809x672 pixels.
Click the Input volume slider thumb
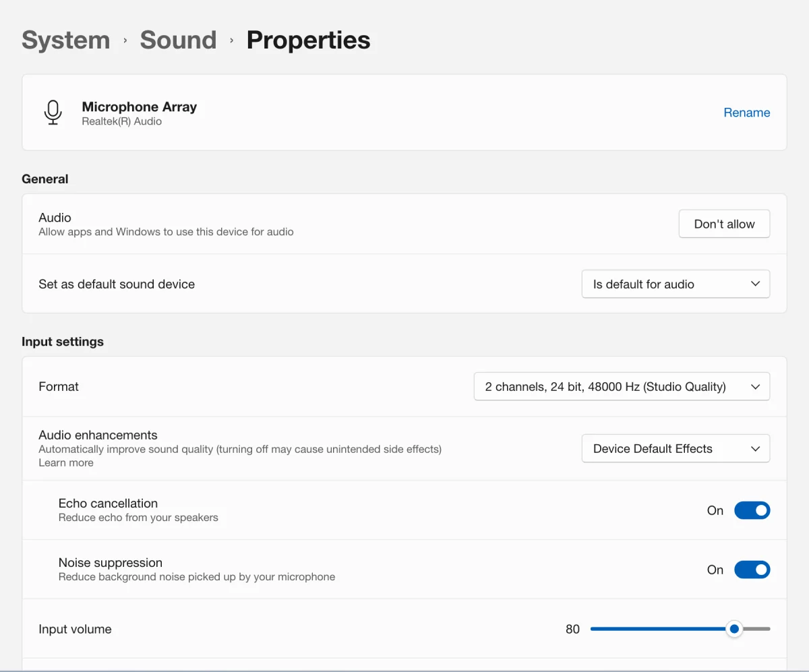coord(734,629)
